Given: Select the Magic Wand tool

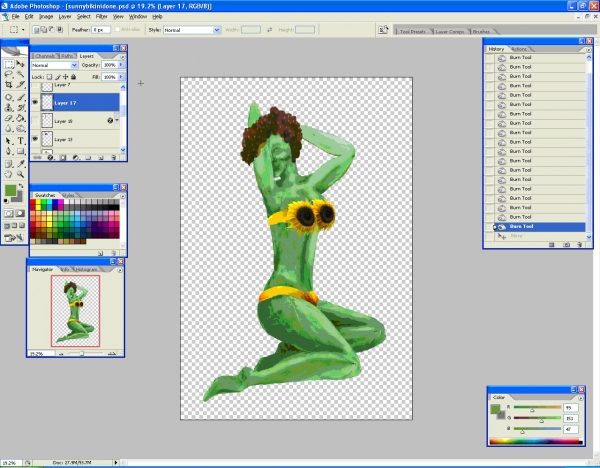Looking at the screenshot, I should tap(21, 74).
